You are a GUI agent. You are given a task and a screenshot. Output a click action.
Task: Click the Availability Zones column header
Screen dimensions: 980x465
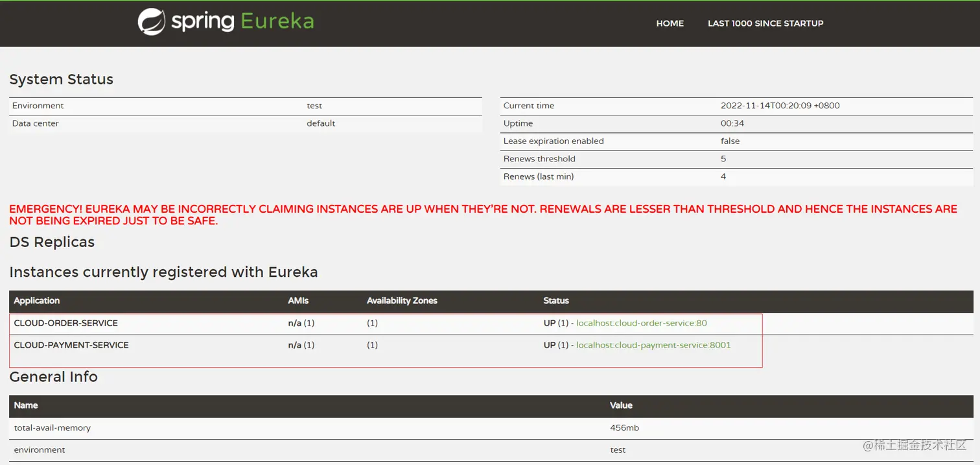402,301
